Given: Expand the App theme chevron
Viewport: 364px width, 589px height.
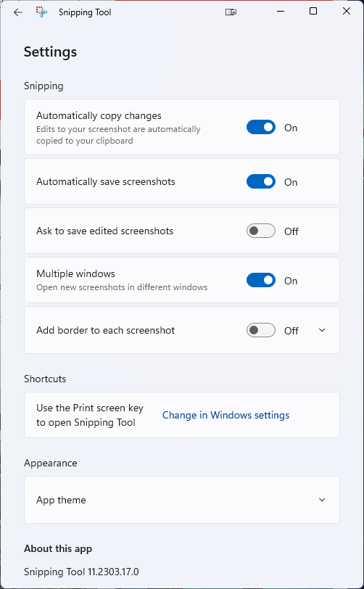Looking at the screenshot, I should click(x=321, y=500).
